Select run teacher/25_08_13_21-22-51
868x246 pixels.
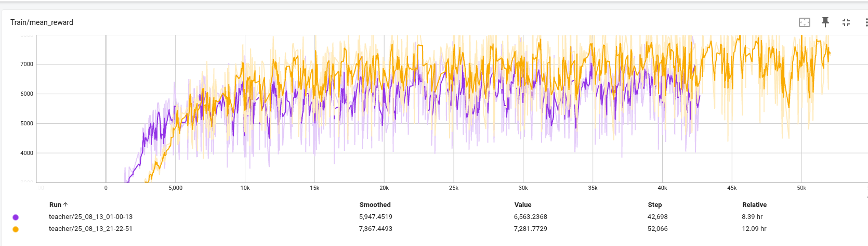click(90, 229)
